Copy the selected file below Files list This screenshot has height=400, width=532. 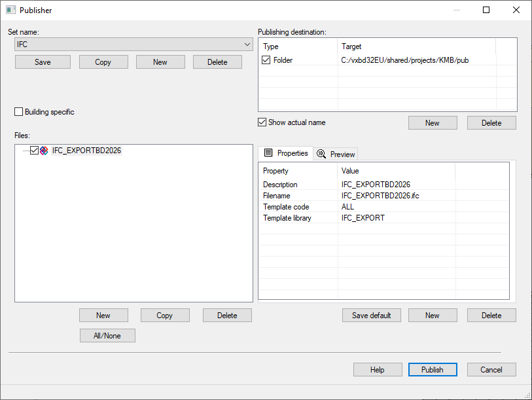pyautogui.click(x=165, y=316)
